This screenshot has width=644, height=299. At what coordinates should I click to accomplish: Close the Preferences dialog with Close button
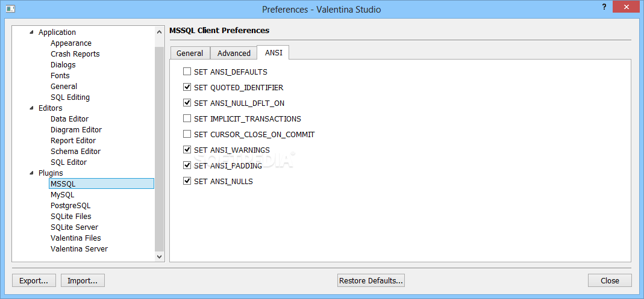[610, 280]
